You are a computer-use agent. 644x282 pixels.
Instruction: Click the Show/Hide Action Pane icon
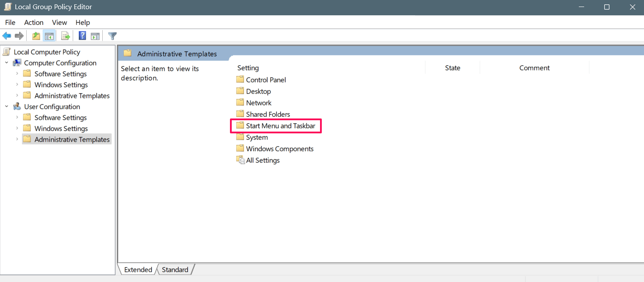click(95, 36)
